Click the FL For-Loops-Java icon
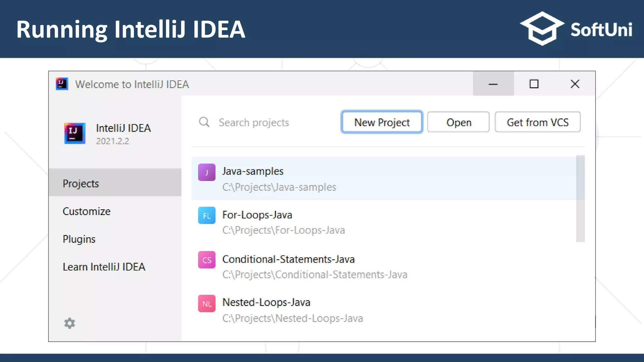 207,215
